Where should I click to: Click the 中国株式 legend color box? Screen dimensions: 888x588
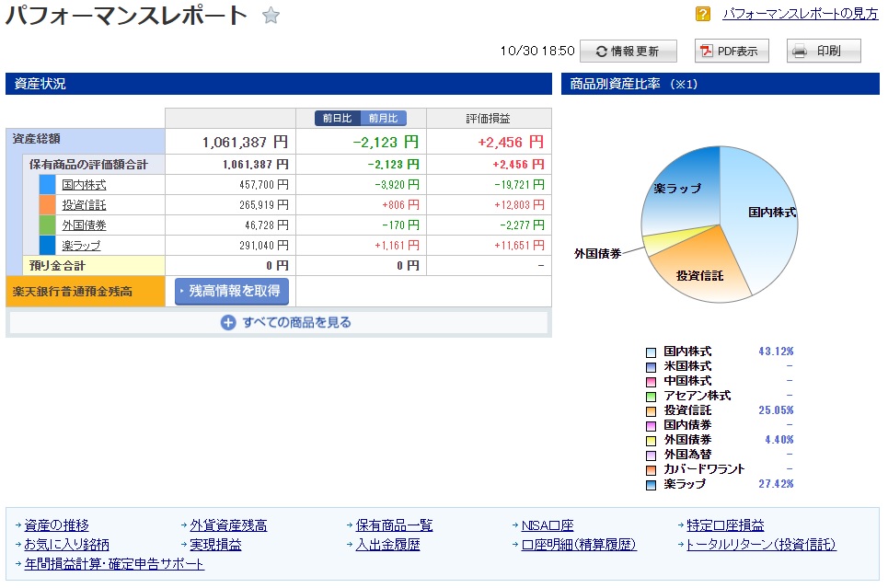652,382
